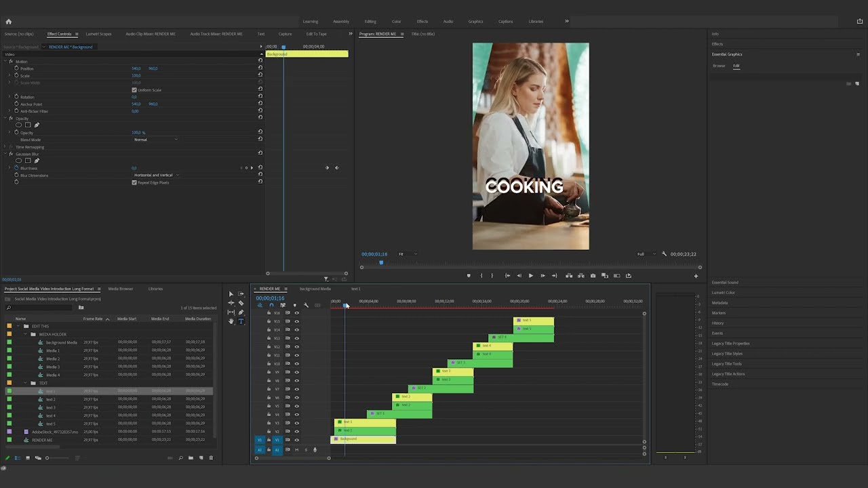Collapse the Motion effect group
This screenshot has height=488, width=868.
5,62
